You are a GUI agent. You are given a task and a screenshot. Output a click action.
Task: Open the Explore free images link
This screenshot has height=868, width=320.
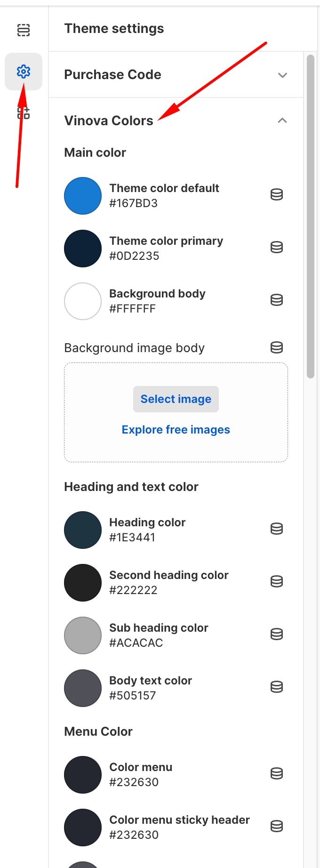click(x=176, y=430)
